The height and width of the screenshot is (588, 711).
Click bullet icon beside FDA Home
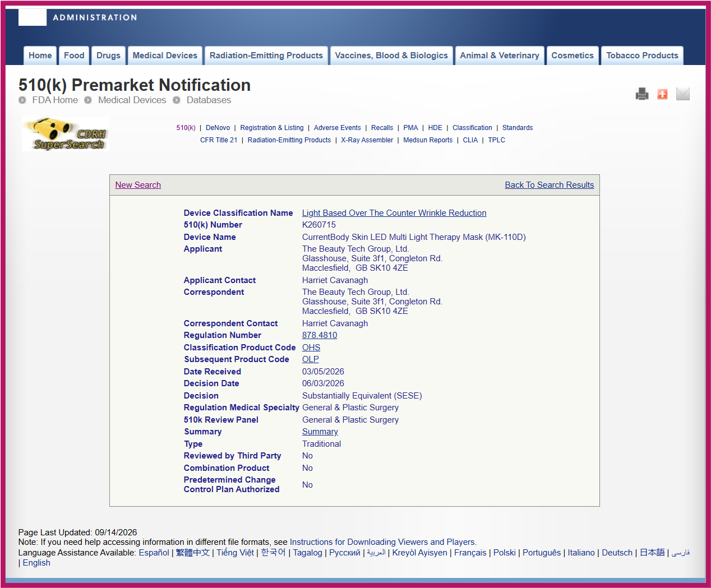(22, 100)
